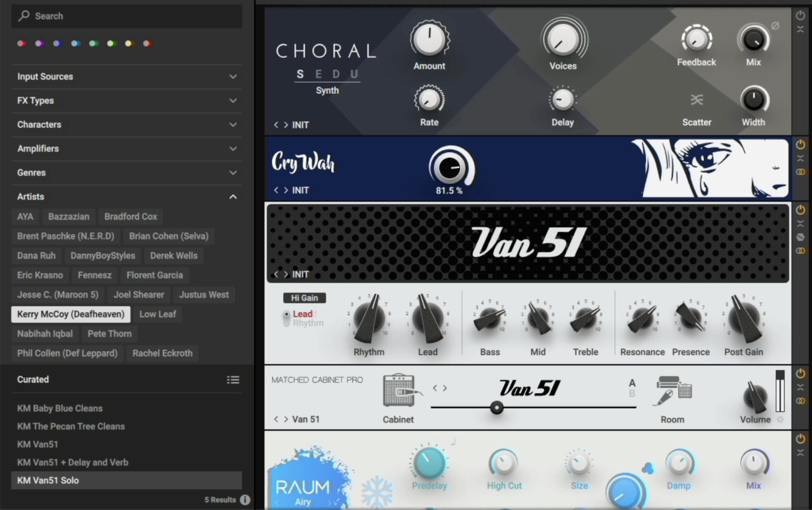Click the stereo link icon beside Cry Wah

click(x=800, y=172)
